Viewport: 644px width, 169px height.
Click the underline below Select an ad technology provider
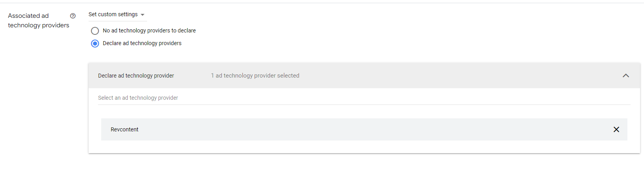[364, 104]
